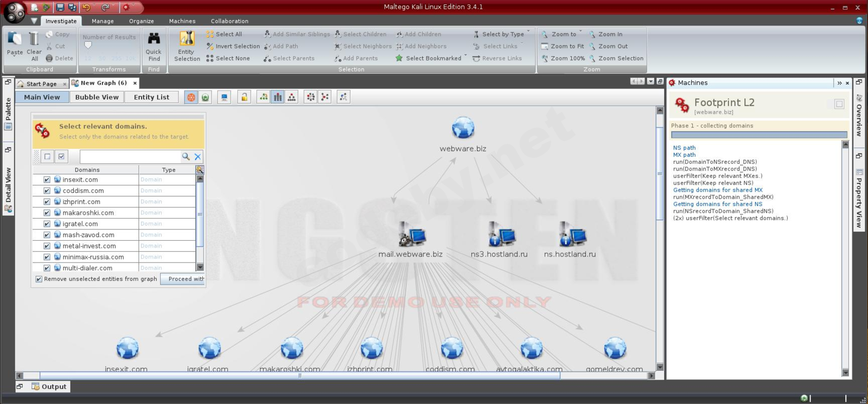
Task: Click the redo arrow icon
Action: pyautogui.click(x=105, y=8)
